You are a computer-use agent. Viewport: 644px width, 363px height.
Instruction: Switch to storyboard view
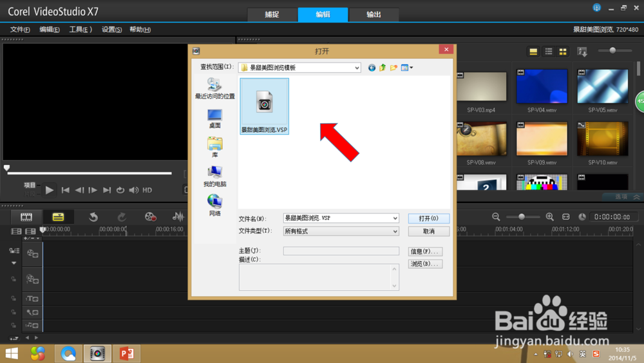pyautogui.click(x=26, y=217)
